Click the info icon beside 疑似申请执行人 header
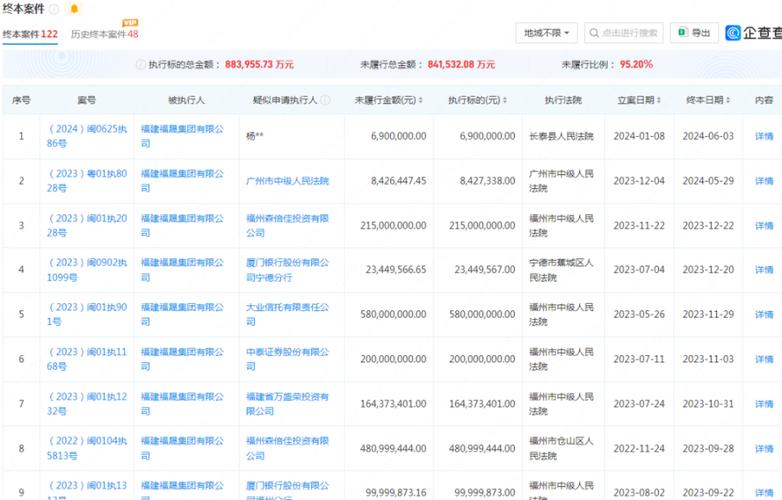Screen dimensions: 782x500 point(325,100)
